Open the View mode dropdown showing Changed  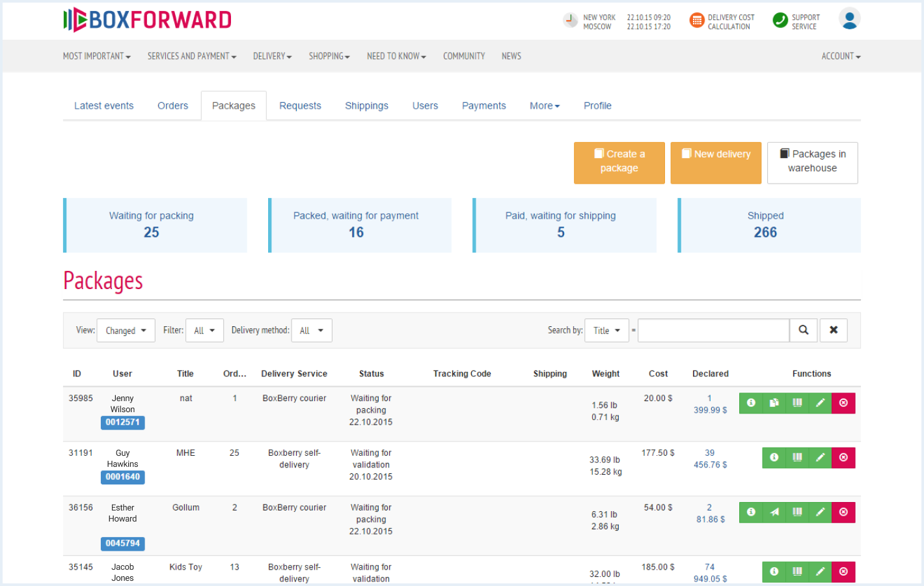coord(126,330)
